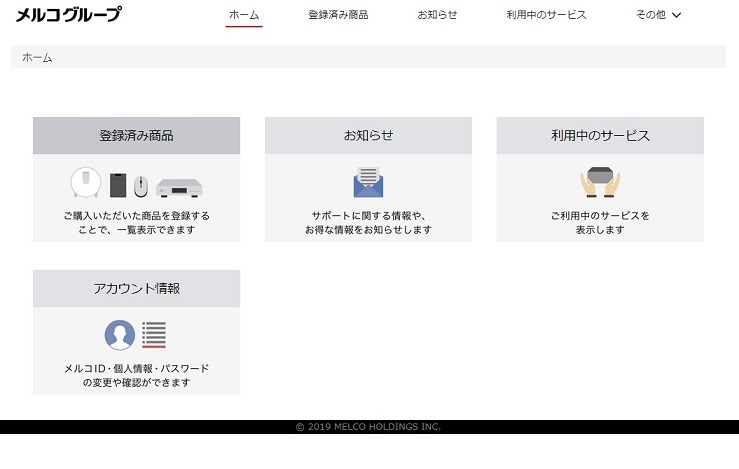The image size is (739, 469).
Task: Click the black hard drive product icon
Action: 118,185
